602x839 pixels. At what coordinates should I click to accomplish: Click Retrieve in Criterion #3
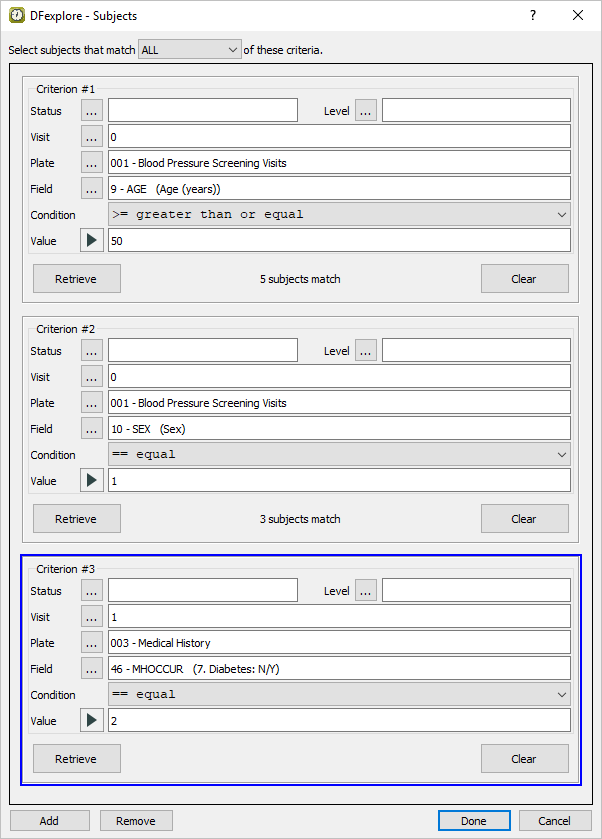tap(76, 759)
